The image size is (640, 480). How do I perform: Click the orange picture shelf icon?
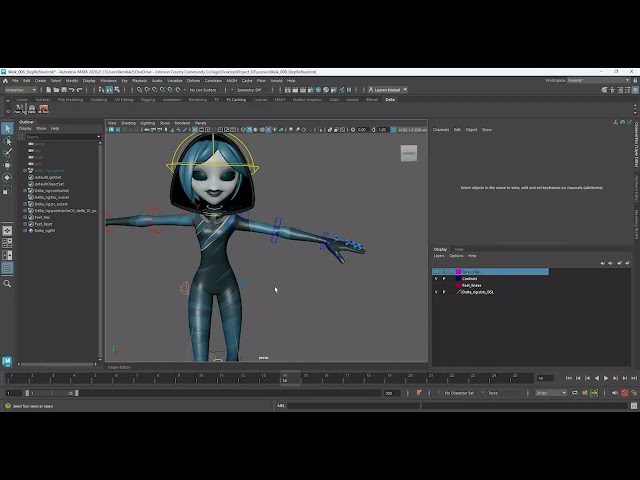pos(44,109)
